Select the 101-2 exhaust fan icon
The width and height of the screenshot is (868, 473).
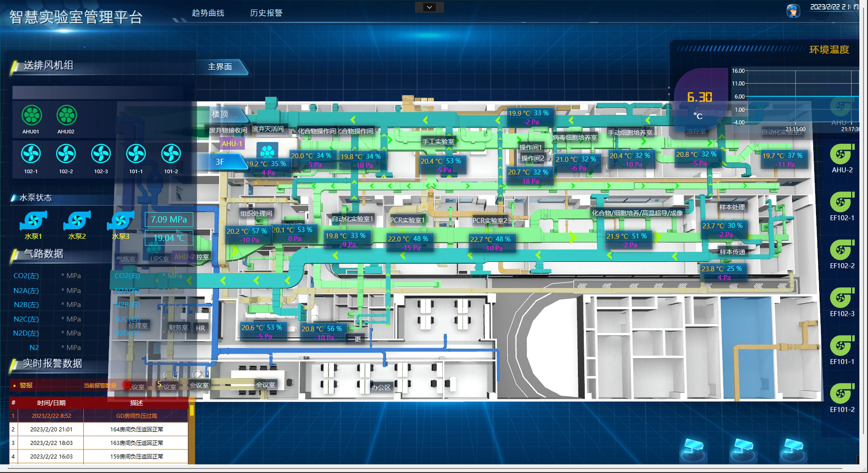(171, 154)
